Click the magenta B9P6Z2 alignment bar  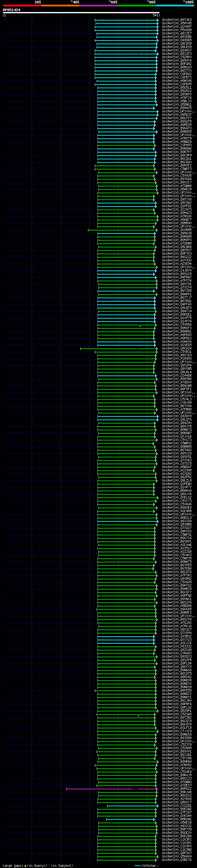pos(112,789)
